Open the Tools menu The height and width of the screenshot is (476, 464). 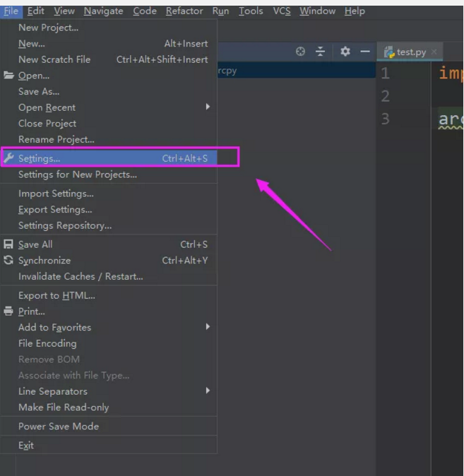click(251, 11)
